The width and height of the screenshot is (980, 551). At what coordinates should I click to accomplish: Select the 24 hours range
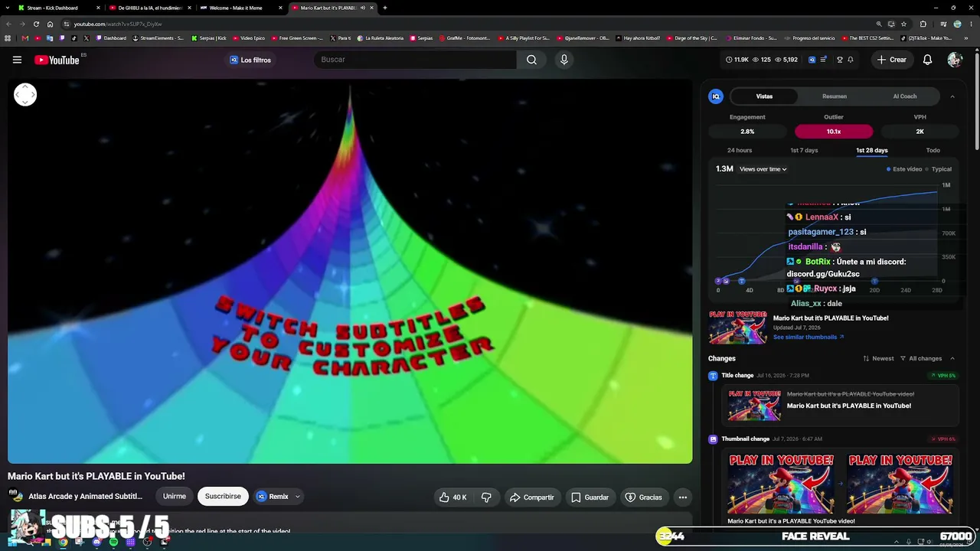coord(740,151)
